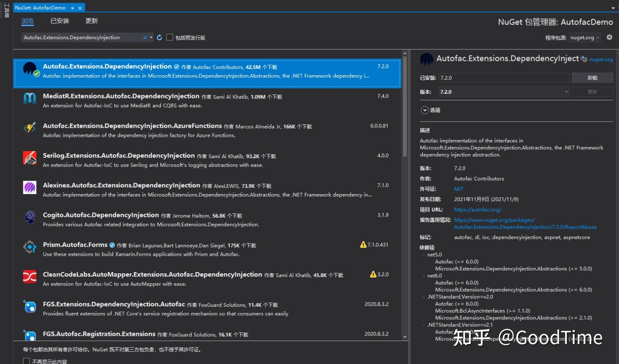Click inside the package search input field
The image size is (619, 364).
point(82,37)
